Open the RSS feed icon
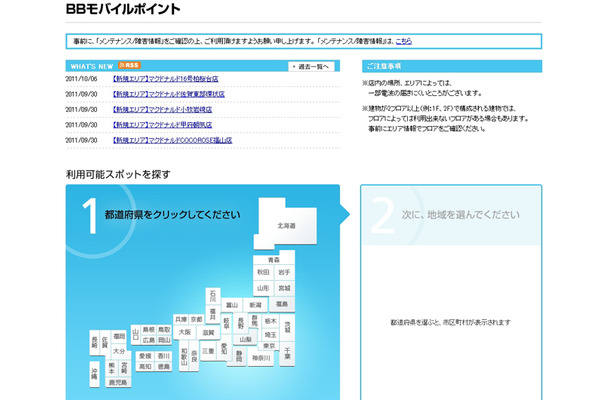This screenshot has width=610, height=400. [x=129, y=65]
